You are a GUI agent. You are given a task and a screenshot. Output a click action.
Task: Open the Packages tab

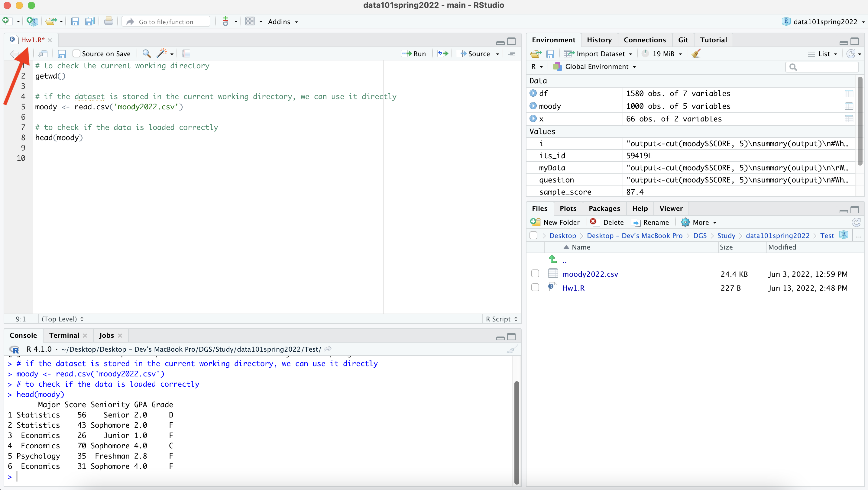click(x=604, y=209)
